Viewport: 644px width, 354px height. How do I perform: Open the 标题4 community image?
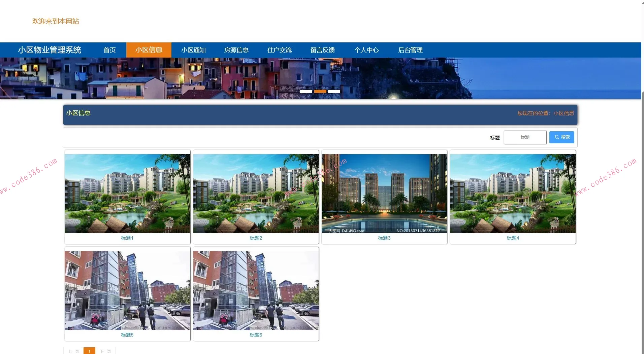513,193
